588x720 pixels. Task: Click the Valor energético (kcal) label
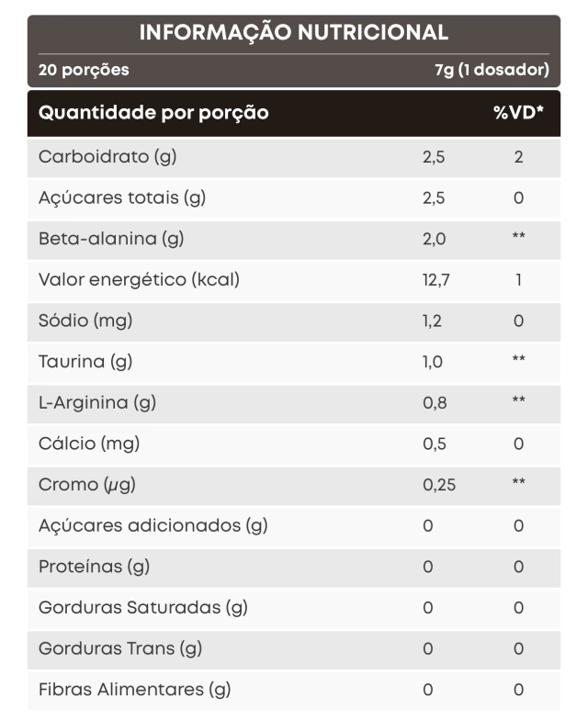139,280
